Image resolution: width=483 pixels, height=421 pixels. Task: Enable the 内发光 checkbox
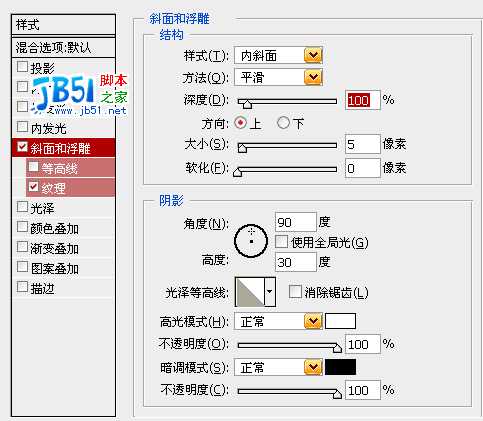22,127
